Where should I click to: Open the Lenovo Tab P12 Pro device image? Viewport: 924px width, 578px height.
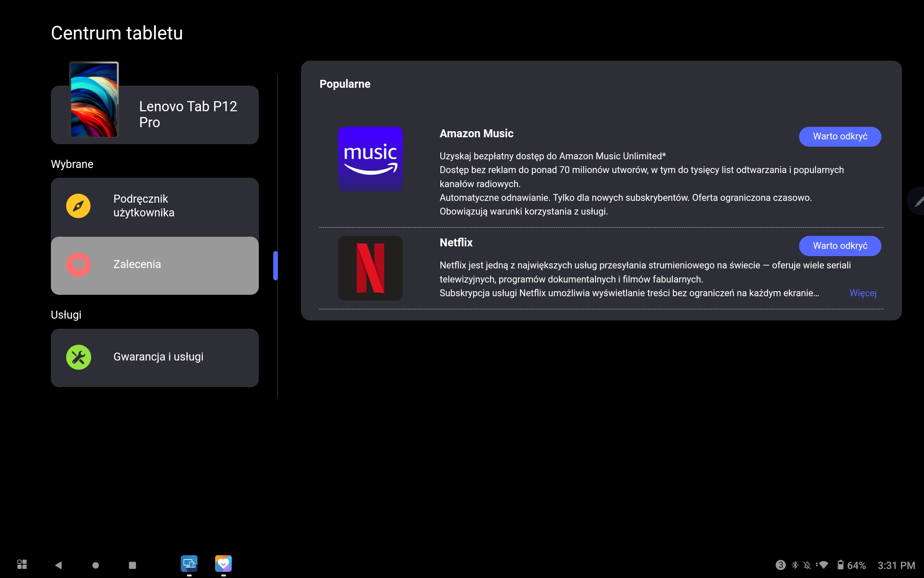click(x=94, y=99)
